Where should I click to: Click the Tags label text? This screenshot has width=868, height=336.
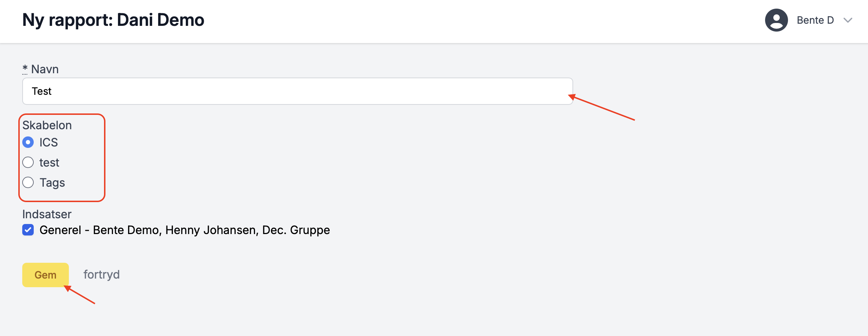pyautogui.click(x=52, y=183)
